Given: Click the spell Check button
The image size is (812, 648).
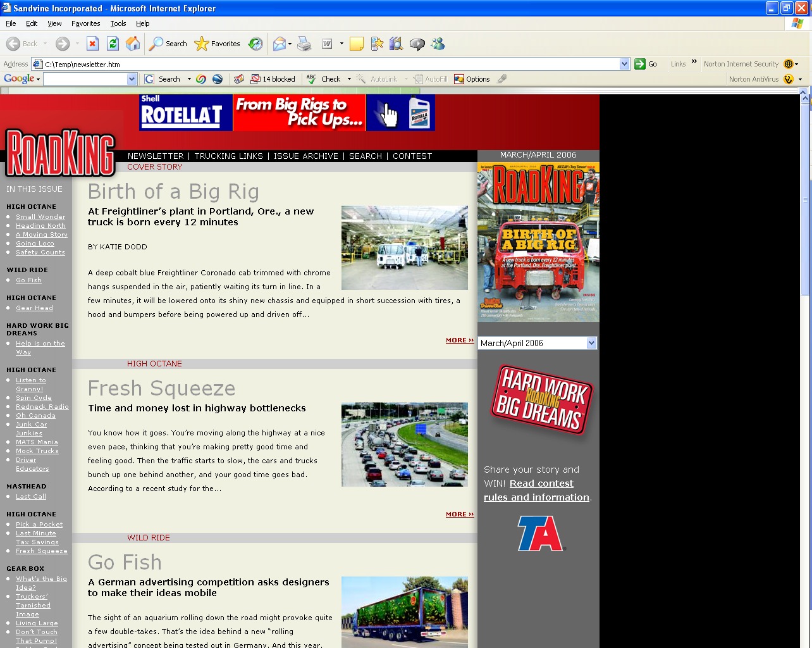Looking at the screenshot, I should (324, 79).
